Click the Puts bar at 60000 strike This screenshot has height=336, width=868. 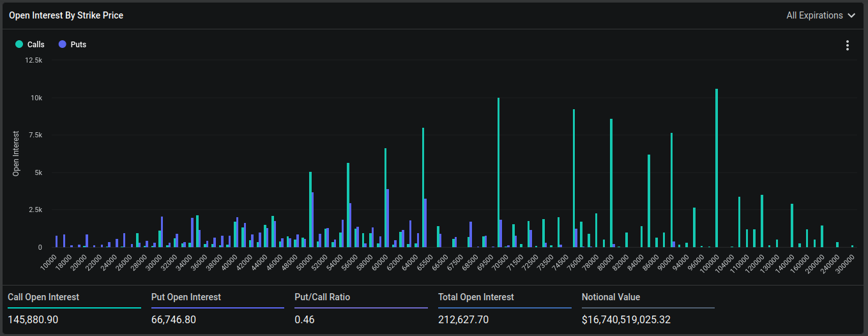pyautogui.click(x=388, y=218)
